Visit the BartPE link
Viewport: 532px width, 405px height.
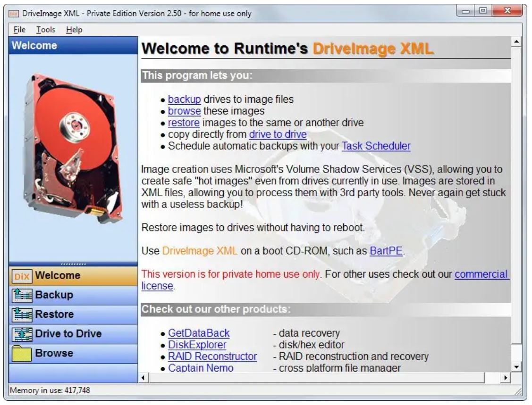click(x=386, y=251)
